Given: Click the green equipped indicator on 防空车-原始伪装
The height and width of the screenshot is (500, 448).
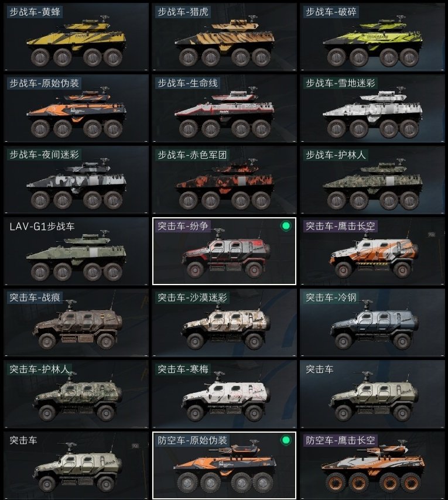Looking at the screenshot, I should click(286, 440).
